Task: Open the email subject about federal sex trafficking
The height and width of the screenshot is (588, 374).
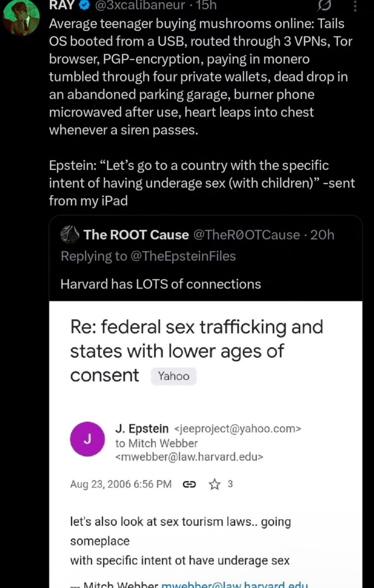Action: 196,351
